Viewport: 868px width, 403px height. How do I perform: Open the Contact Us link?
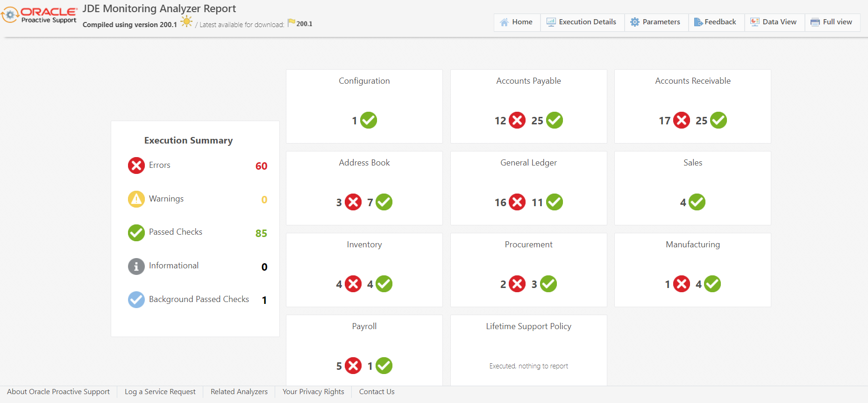point(377,392)
